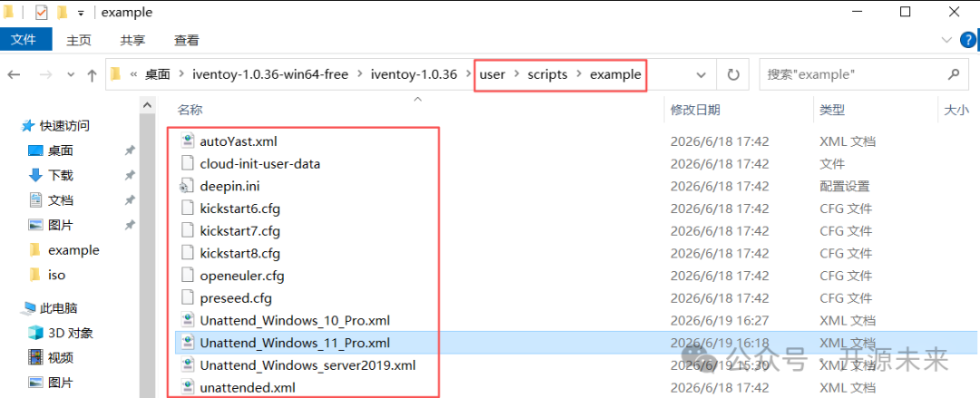This screenshot has height=398, width=980.
Task: Open the 文件 ribbon tab
Action: click(24, 40)
